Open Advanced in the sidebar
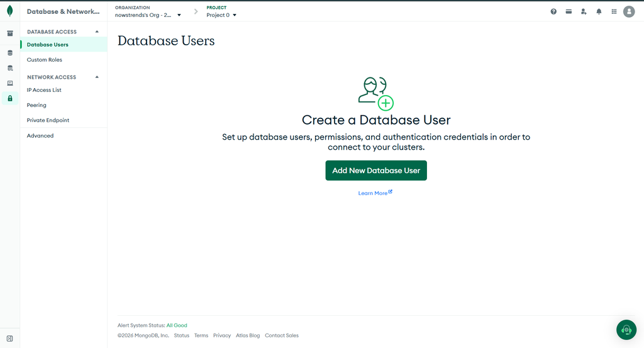The height and width of the screenshot is (348, 644). [x=40, y=135]
